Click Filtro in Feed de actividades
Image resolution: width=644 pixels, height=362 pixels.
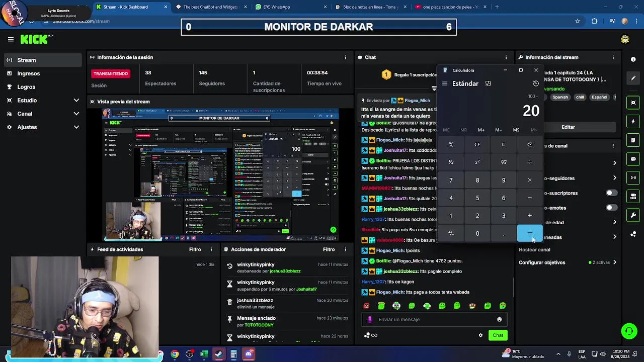195,249
